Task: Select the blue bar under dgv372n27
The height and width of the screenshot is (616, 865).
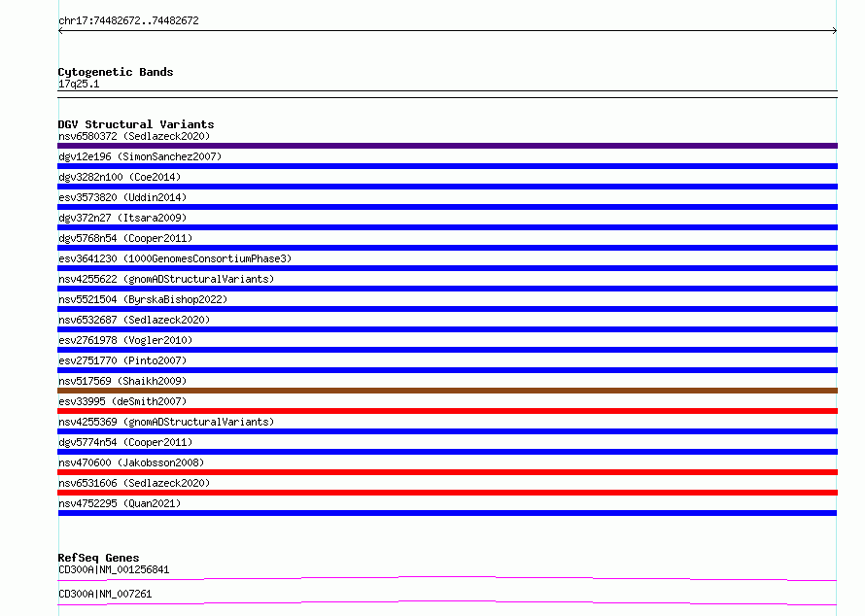Action: [447, 227]
